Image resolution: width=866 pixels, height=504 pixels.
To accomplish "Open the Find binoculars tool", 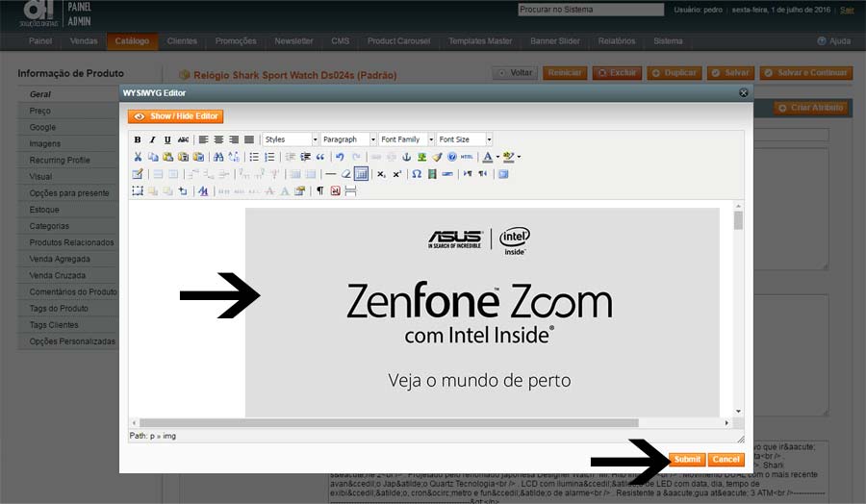I will (218, 157).
